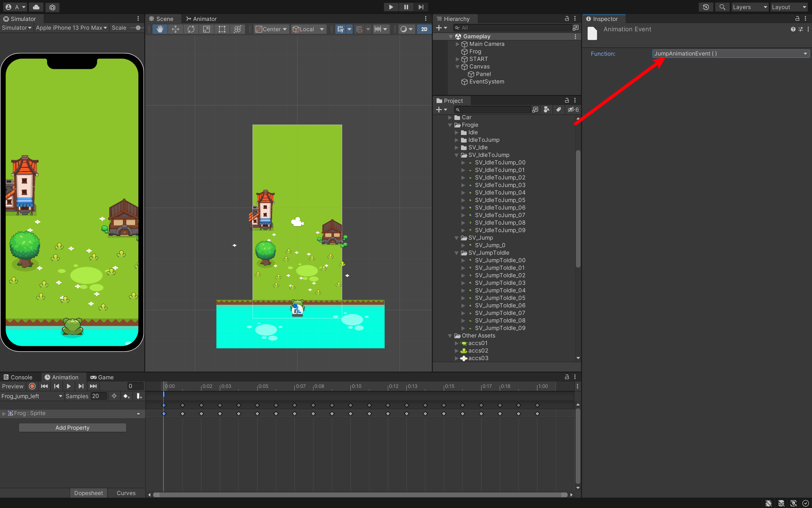
Task: Switch to the Scene tab
Action: click(x=161, y=19)
